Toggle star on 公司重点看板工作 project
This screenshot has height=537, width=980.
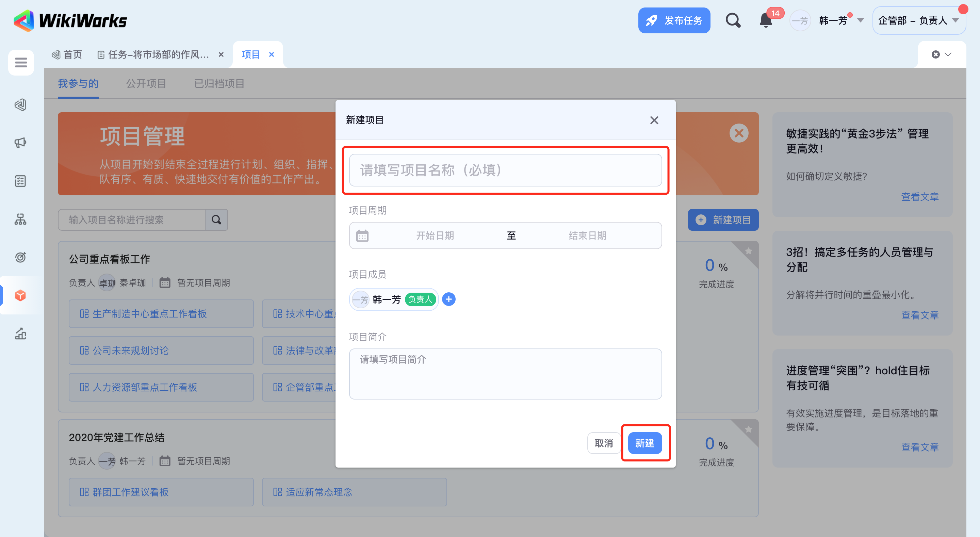pyautogui.click(x=748, y=251)
